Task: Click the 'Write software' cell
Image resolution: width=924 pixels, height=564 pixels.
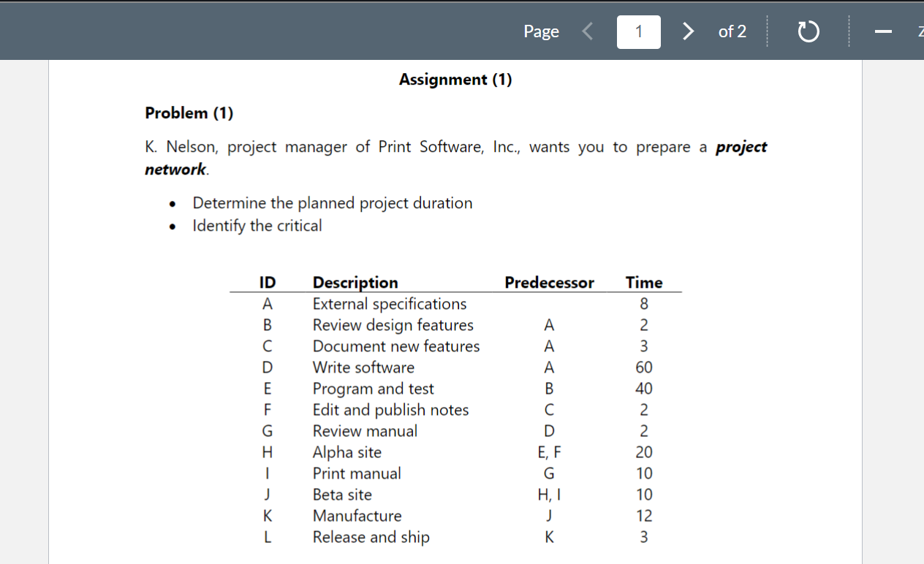Action: click(363, 367)
